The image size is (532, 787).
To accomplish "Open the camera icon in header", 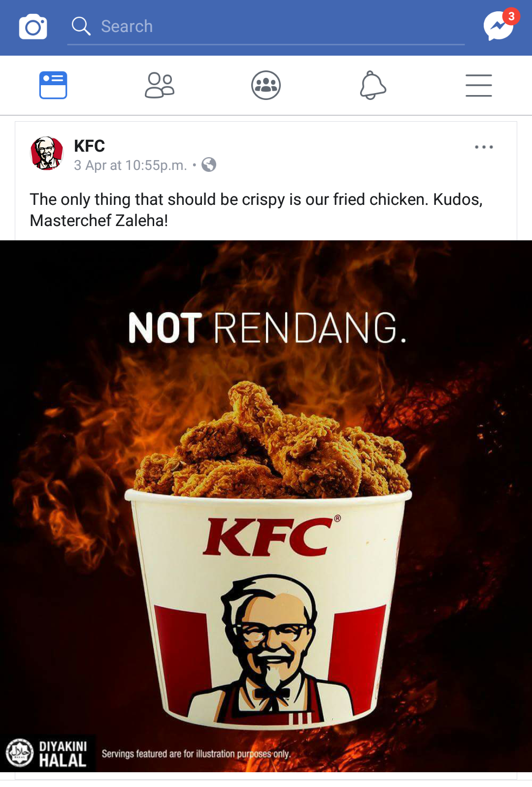I will point(33,27).
